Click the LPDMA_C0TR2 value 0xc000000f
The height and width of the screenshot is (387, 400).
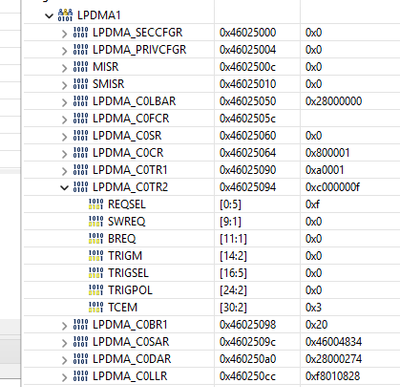tap(332, 187)
